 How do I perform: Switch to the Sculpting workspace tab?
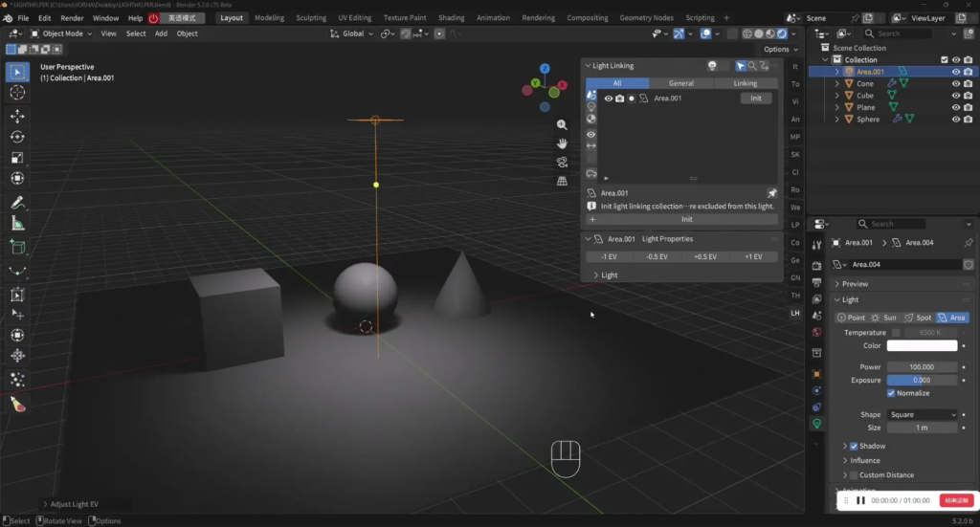pyautogui.click(x=311, y=18)
